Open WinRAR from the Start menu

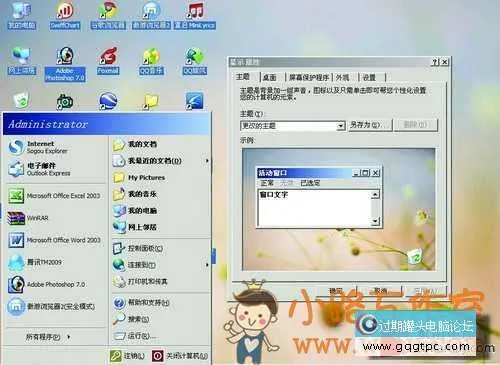pos(56,218)
